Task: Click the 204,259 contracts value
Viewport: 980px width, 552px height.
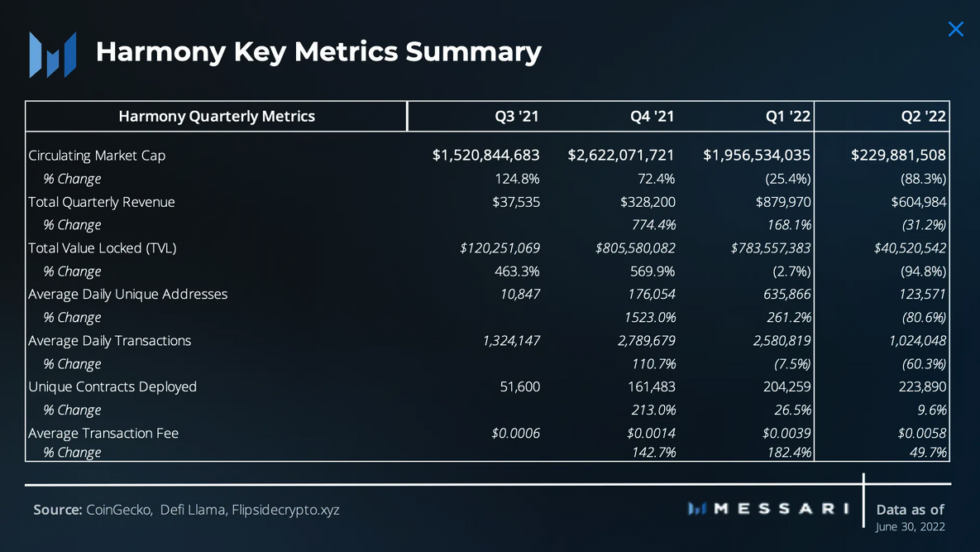Action: click(786, 387)
